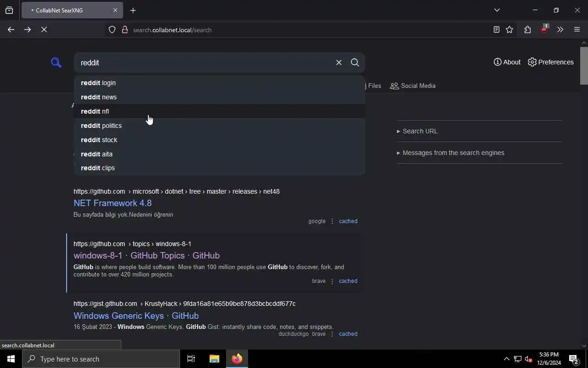588x368 pixels.
Task: Select the CollabNet SearXNG tab
Action: (72, 10)
